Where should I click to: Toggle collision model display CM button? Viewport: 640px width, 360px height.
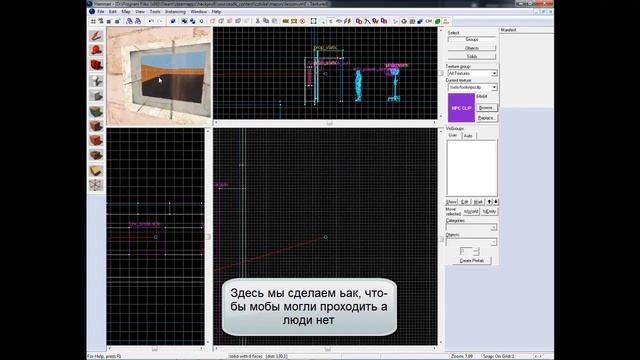point(429,21)
